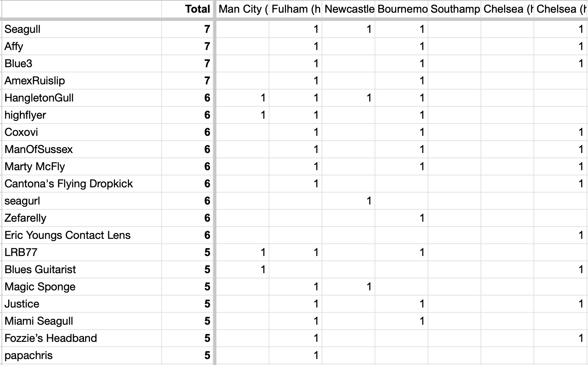Image resolution: width=588 pixels, height=365 pixels.
Task: Click the Eric Youngs Contact Lens cell
Action: (82, 235)
